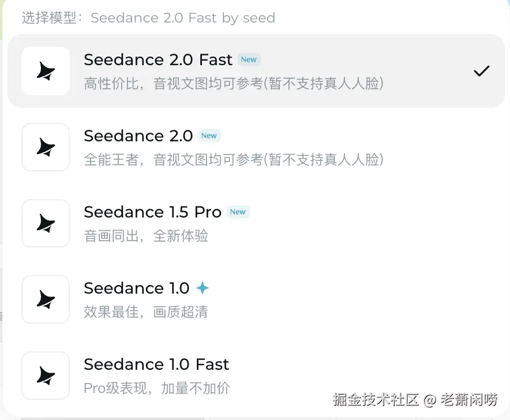The height and width of the screenshot is (420, 510).
Task: Click the sparkle icon beside Seedance 1.0
Action: click(x=202, y=288)
